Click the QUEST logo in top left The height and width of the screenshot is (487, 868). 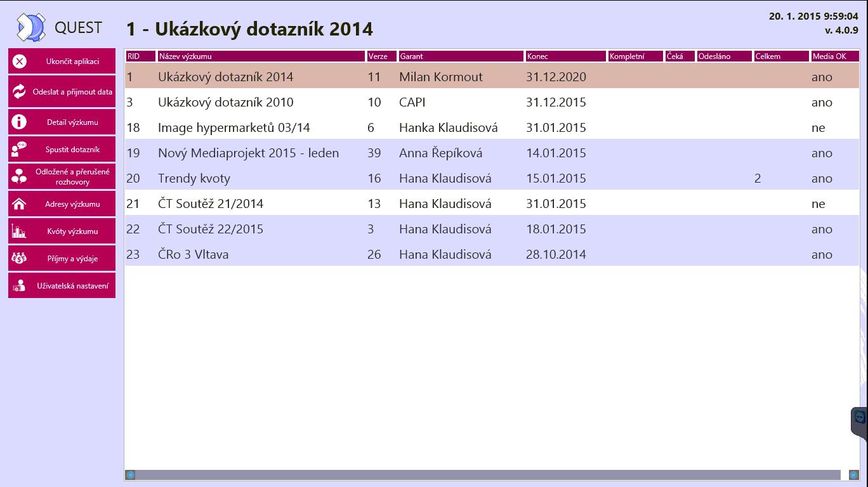pyautogui.click(x=32, y=27)
